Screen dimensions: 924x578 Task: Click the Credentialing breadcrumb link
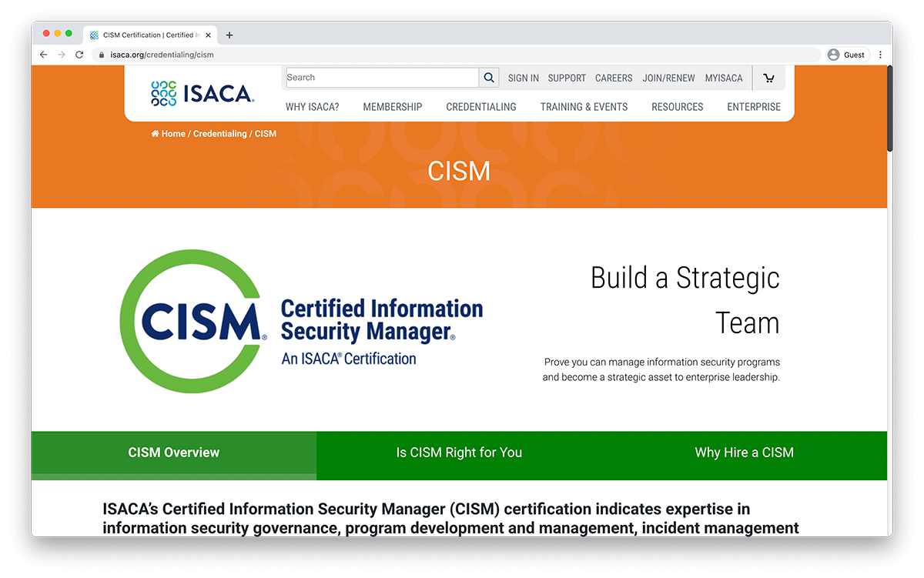[219, 134]
